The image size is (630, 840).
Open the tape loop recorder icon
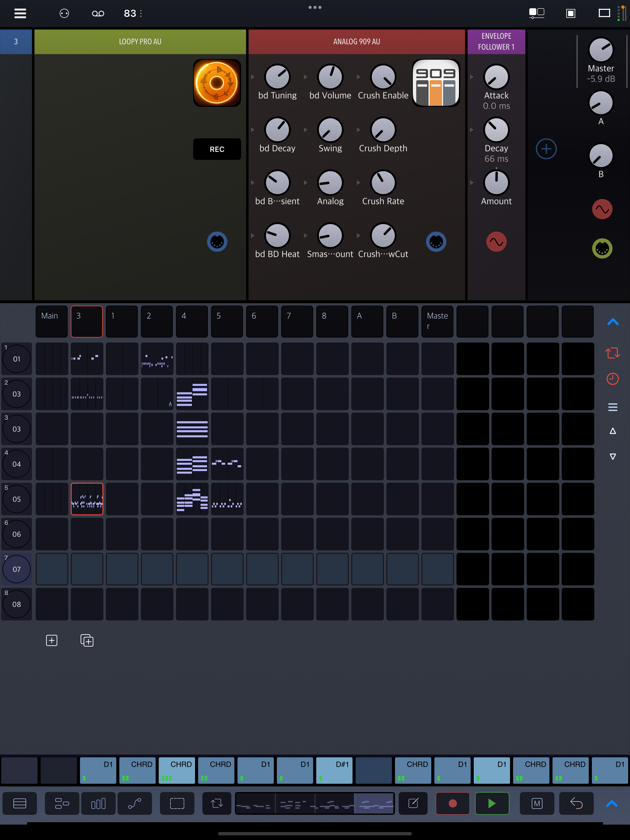coord(98,13)
